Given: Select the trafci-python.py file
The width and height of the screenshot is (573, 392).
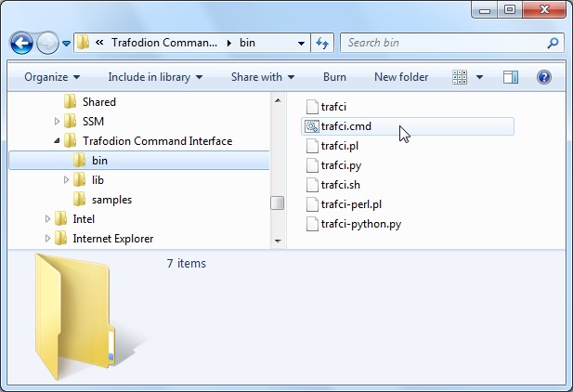Looking at the screenshot, I should [360, 224].
